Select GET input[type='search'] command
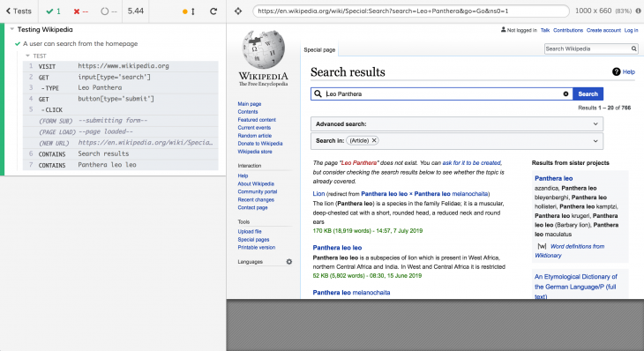This screenshot has height=351, width=644. coord(121,78)
